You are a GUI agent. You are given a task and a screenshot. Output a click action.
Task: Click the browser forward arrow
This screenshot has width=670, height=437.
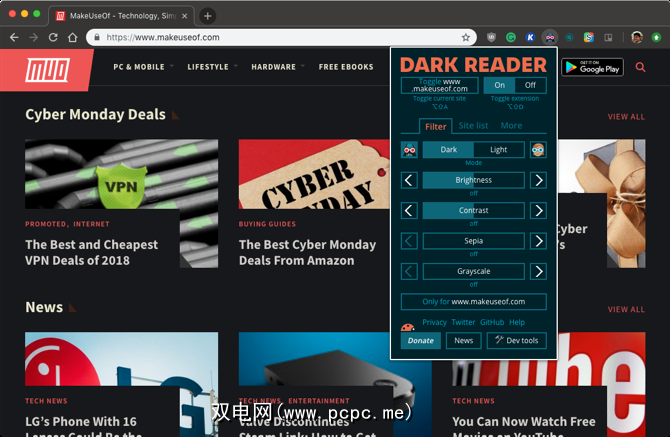pos(33,38)
